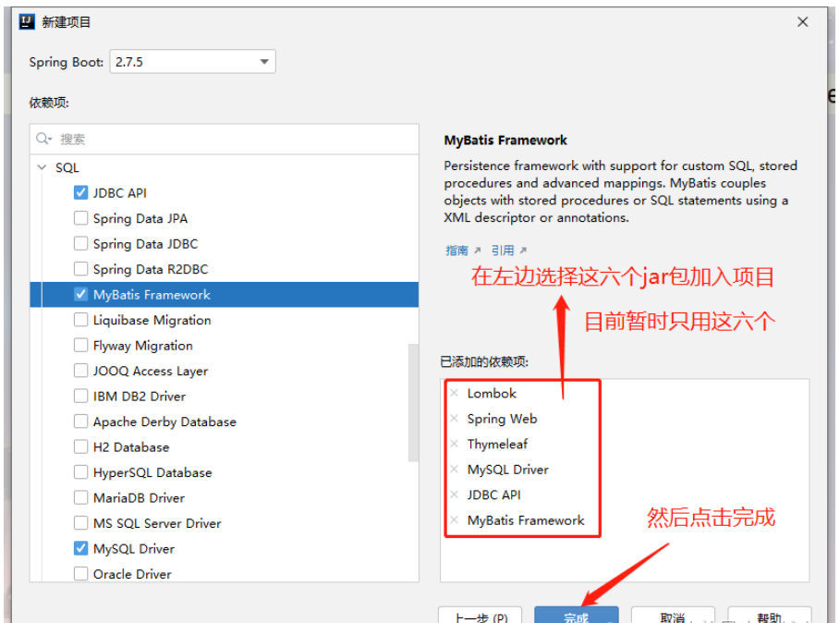This screenshot has height=623, width=840.
Task: Check the MariaDB Driver checkbox
Action: tap(80, 497)
